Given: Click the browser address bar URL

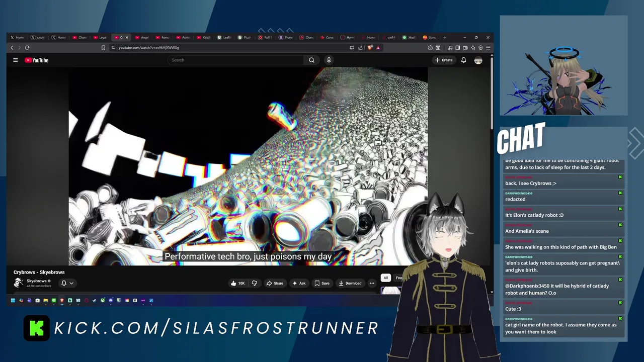Looking at the screenshot, I should click(x=149, y=47).
